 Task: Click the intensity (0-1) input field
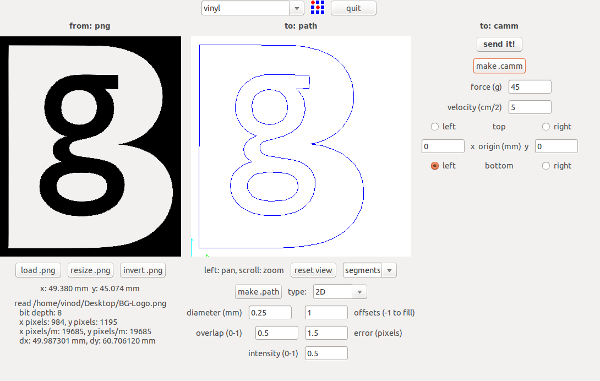coord(326,353)
